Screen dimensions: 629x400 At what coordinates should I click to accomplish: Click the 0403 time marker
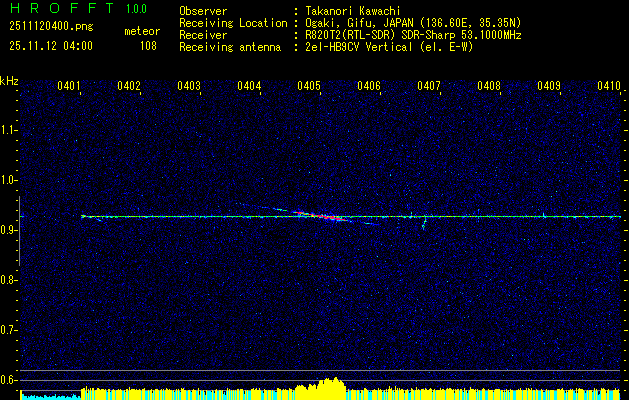189,87
